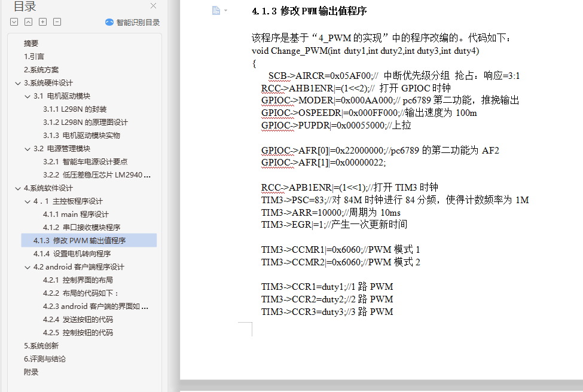
Task: Go to 4.2.4 发送按钮的代码
Action: point(78,320)
